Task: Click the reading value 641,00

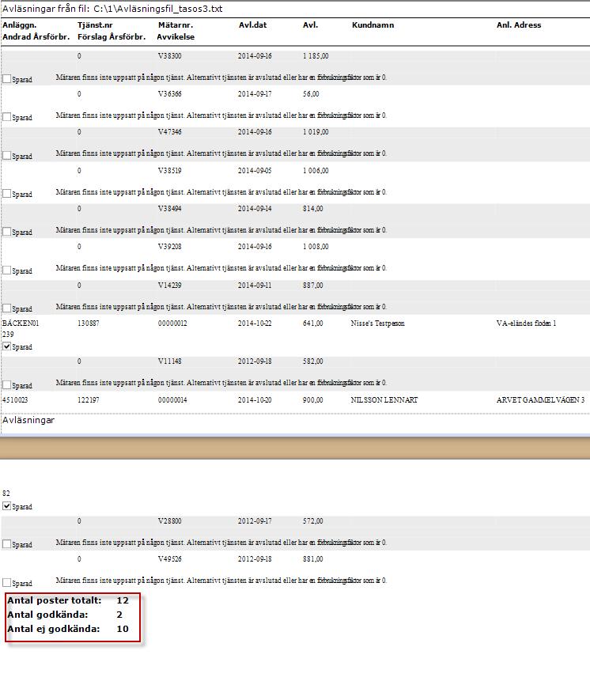Action: tap(313, 324)
